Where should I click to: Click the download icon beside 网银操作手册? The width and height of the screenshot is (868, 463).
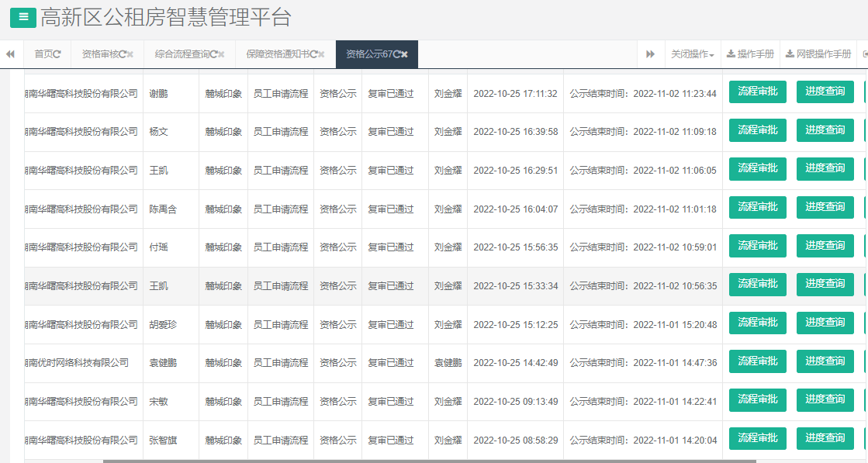[790, 54]
